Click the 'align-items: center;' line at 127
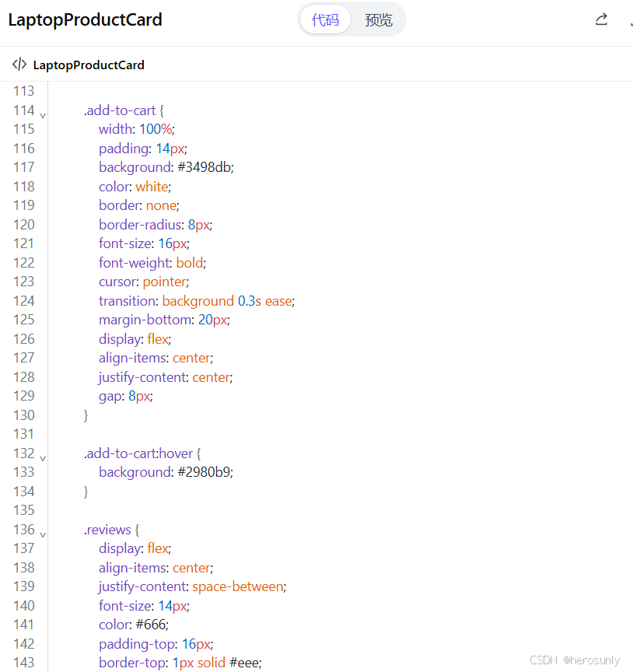The height and width of the screenshot is (672, 633). click(x=156, y=358)
